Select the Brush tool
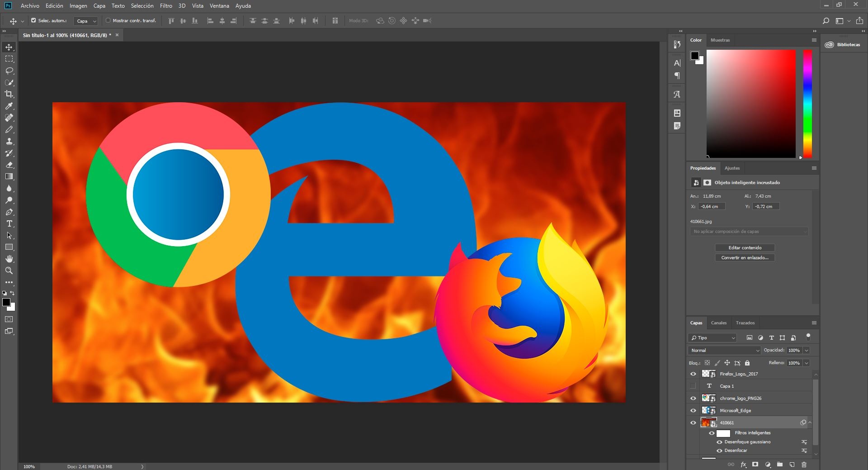 9,129
